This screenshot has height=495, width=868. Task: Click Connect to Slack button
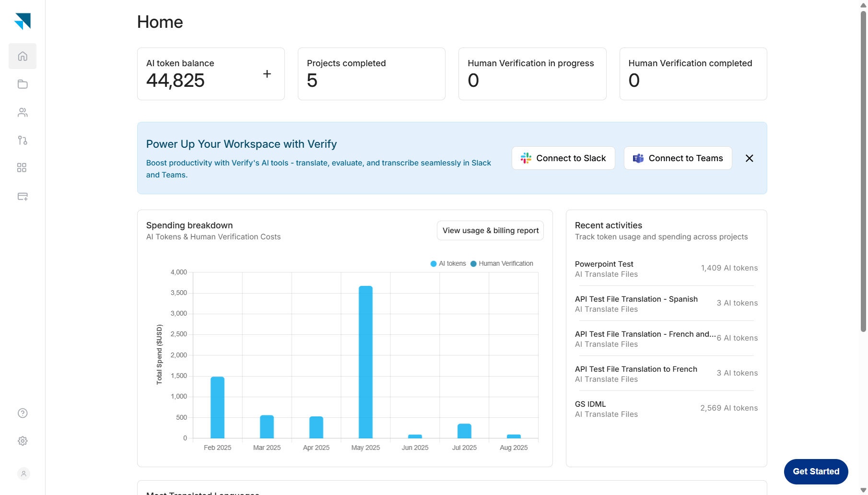click(563, 158)
